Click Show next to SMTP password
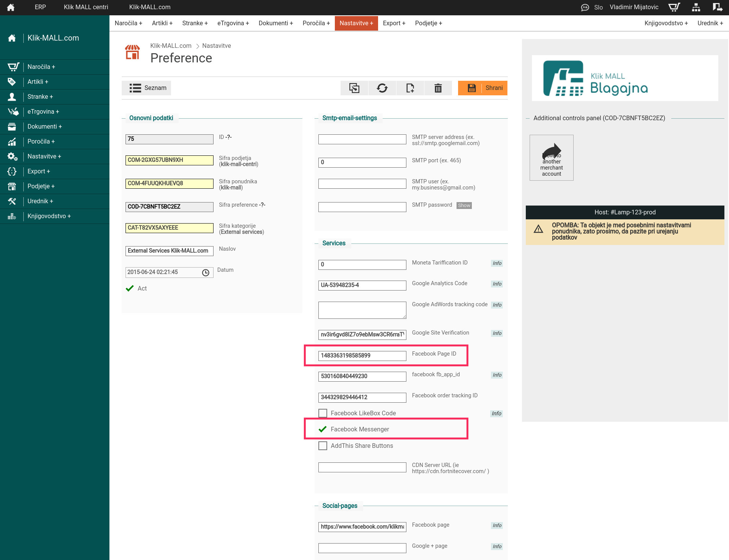Screen dimensions: 729x560 pos(464,206)
